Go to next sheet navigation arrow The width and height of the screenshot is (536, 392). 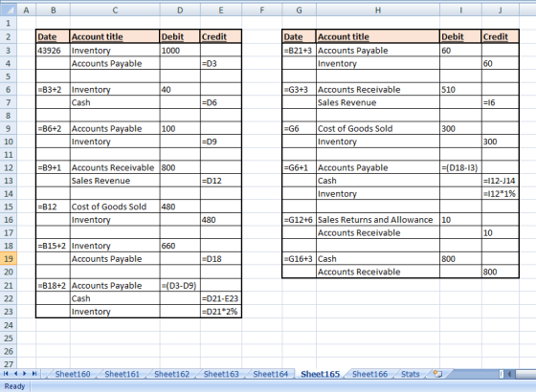click(x=25, y=374)
